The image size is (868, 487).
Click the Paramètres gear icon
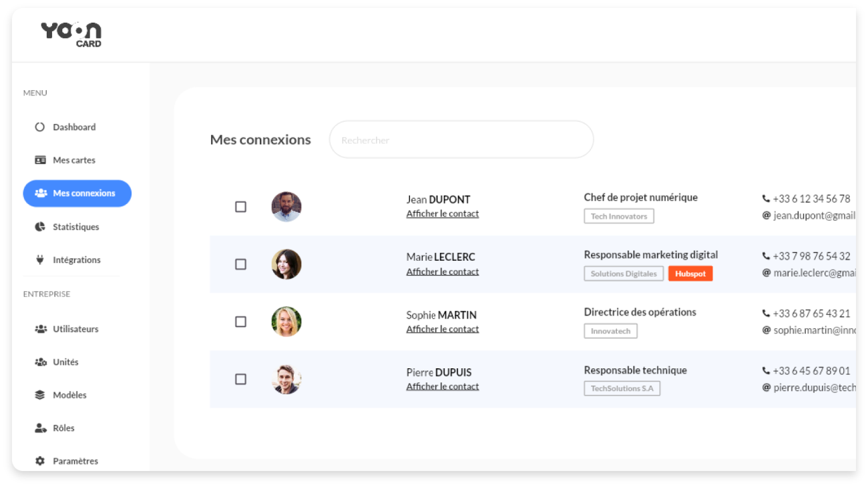pos(40,461)
